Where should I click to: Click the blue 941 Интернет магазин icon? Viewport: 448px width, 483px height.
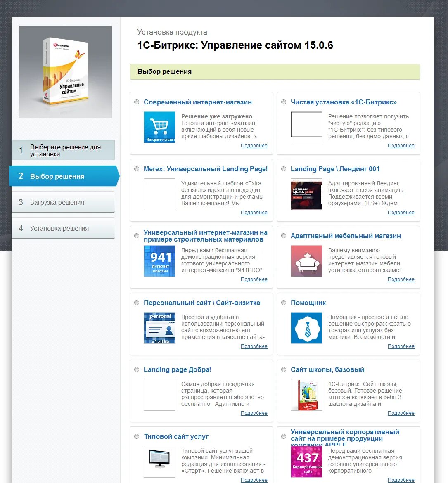tap(159, 261)
